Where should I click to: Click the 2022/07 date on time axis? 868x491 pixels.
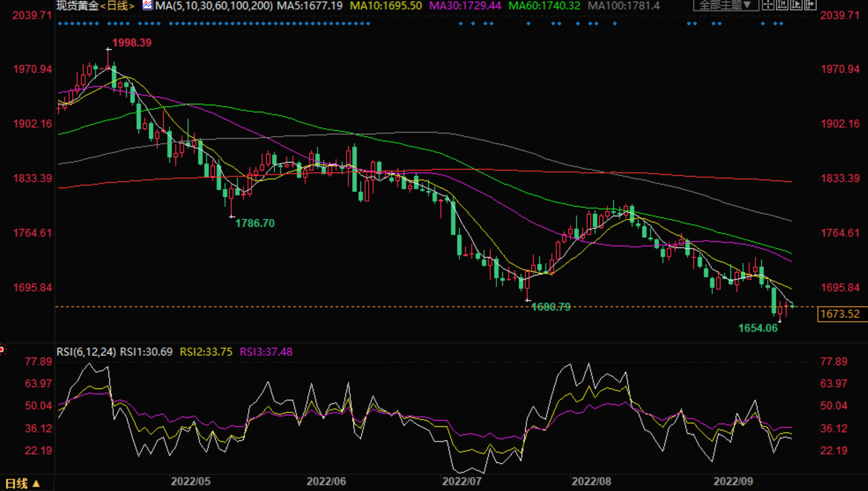click(462, 482)
